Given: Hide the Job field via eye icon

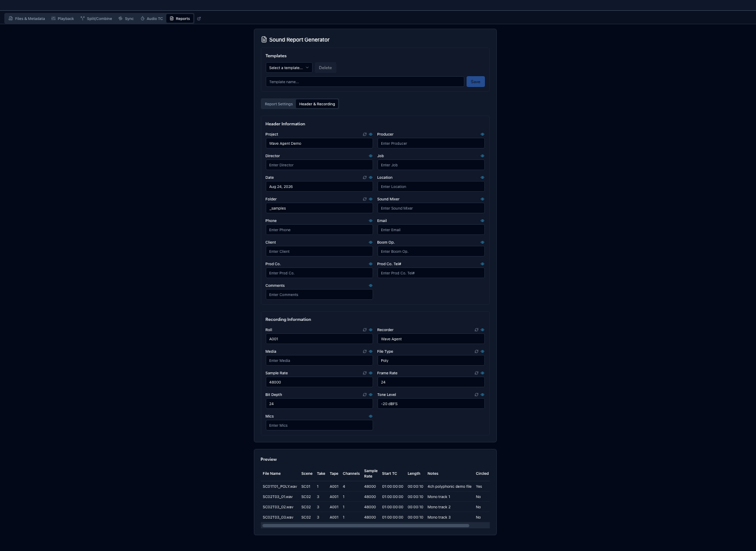Looking at the screenshot, I should (x=482, y=156).
